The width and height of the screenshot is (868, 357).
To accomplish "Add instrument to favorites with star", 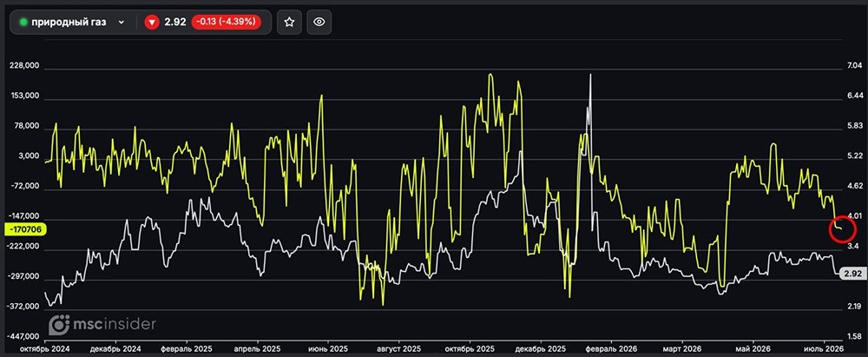I will (289, 23).
